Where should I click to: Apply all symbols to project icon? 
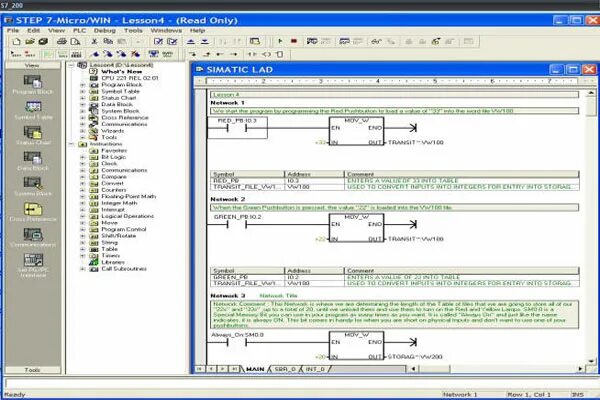pos(153,54)
